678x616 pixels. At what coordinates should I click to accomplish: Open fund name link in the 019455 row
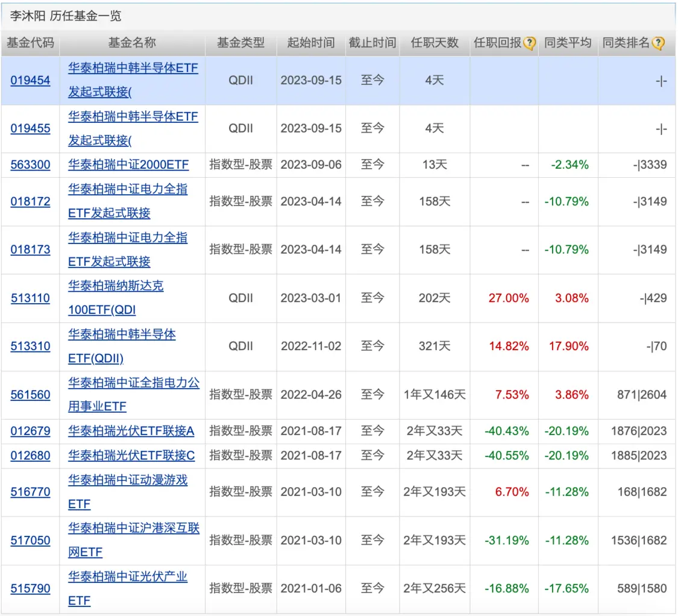tap(133, 128)
